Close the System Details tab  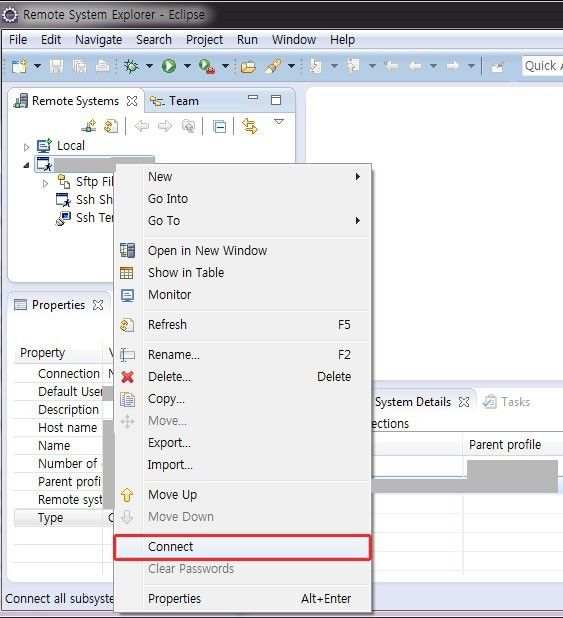[x=464, y=402]
